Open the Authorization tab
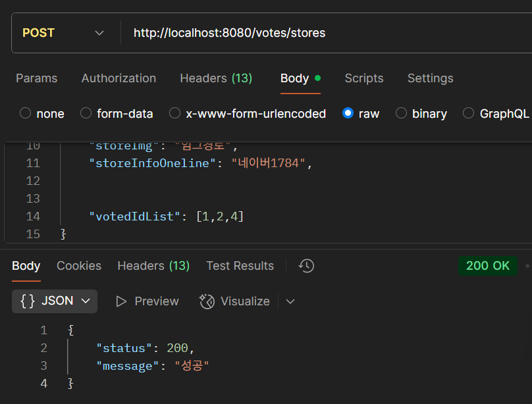 pos(119,78)
